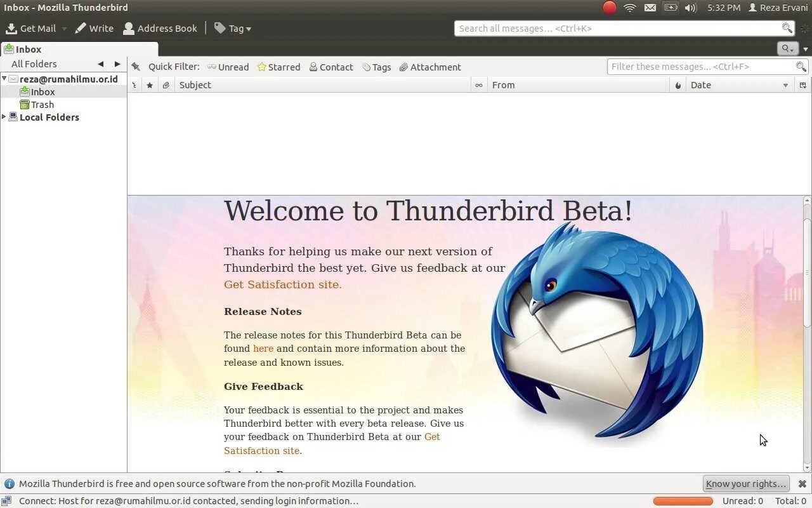Toggle the Attachment quick filter
The width and height of the screenshot is (812, 508).
point(429,67)
